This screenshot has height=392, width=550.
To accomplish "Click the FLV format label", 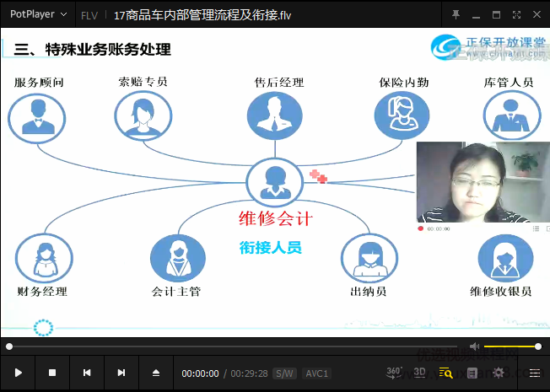I will pyautogui.click(x=88, y=15).
